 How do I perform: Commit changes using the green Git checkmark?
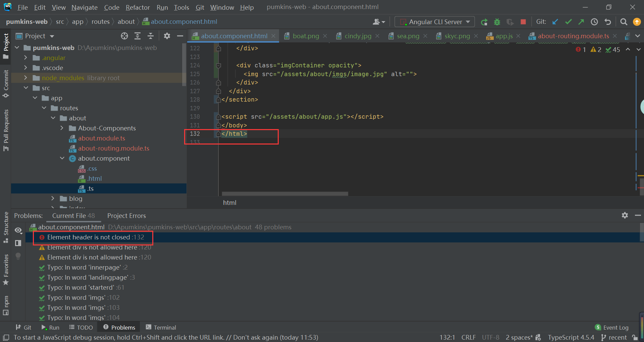coord(568,21)
